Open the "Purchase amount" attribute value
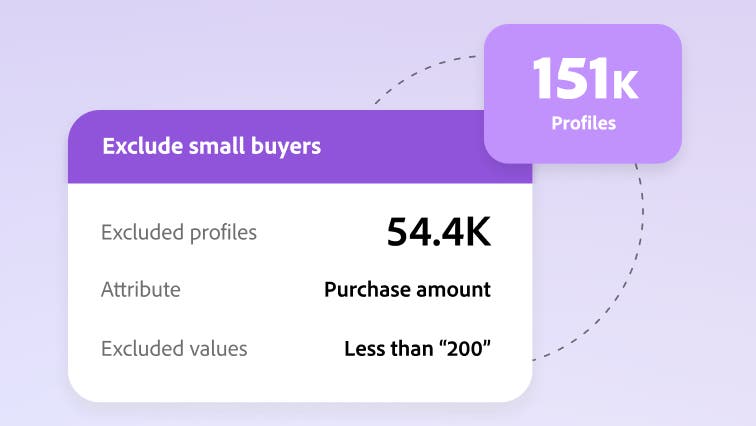756x426 pixels. pyautogui.click(x=407, y=290)
